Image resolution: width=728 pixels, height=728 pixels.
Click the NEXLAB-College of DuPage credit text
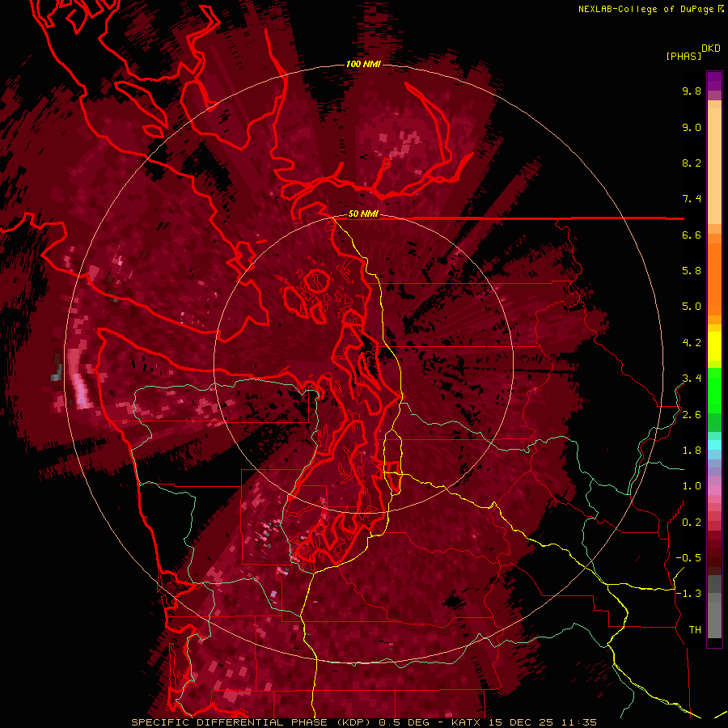[x=645, y=9]
